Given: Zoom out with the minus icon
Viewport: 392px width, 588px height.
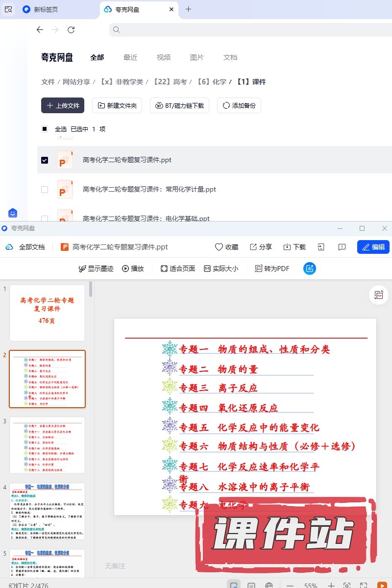Looking at the screenshot, I should click(x=290, y=585).
